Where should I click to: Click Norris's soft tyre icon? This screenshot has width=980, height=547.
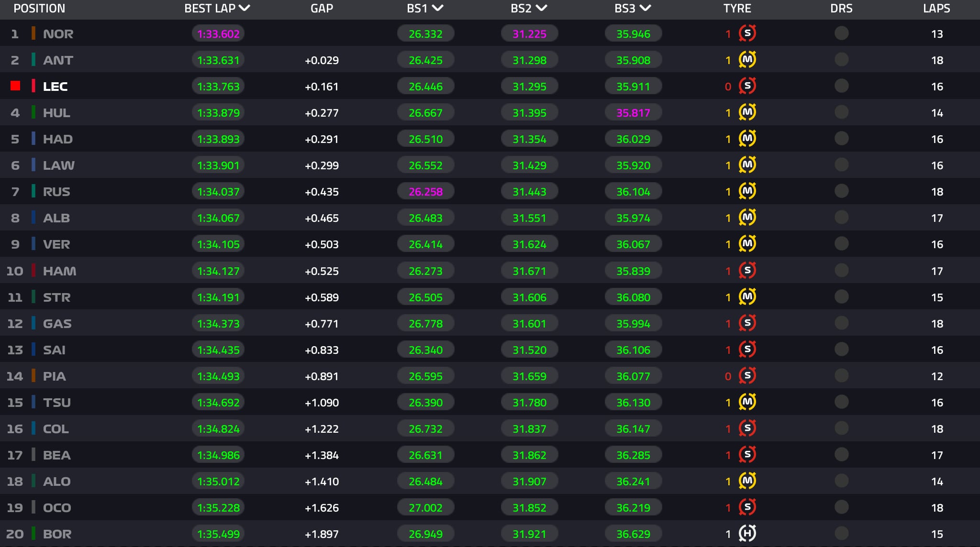pos(747,33)
